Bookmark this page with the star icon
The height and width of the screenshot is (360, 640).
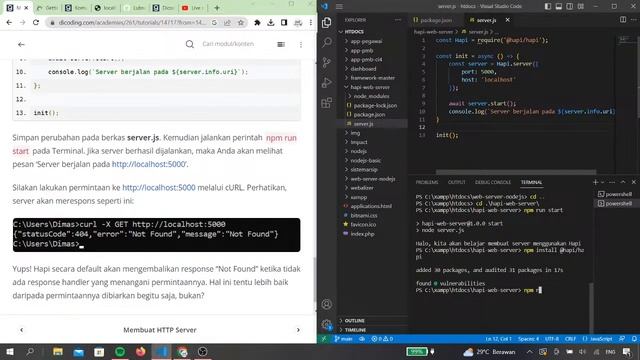point(241,22)
